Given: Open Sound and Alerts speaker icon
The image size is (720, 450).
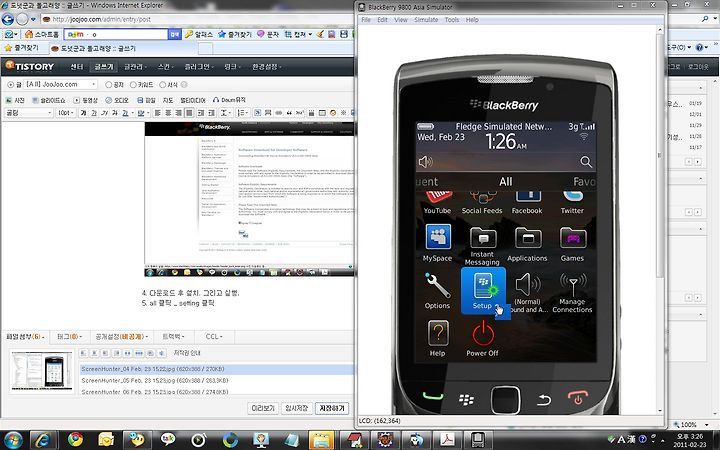Looking at the screenshot, I should pyautogui.click(x=528, y=292).
